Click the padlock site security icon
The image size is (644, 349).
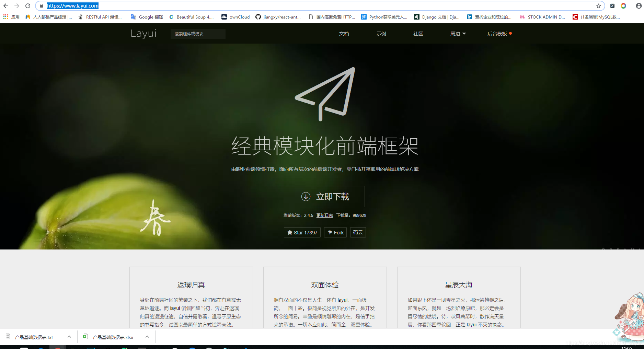pyautogui.click(x=42, y=6)
